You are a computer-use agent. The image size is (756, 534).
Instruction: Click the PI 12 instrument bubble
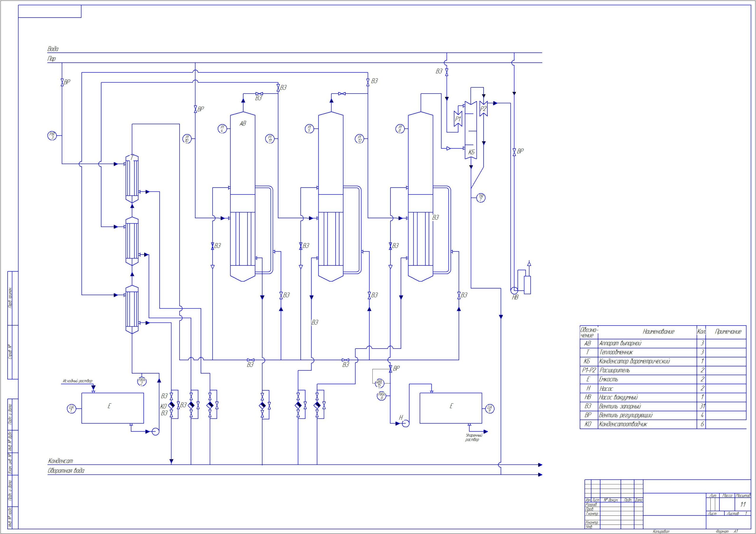click(360, 139)
